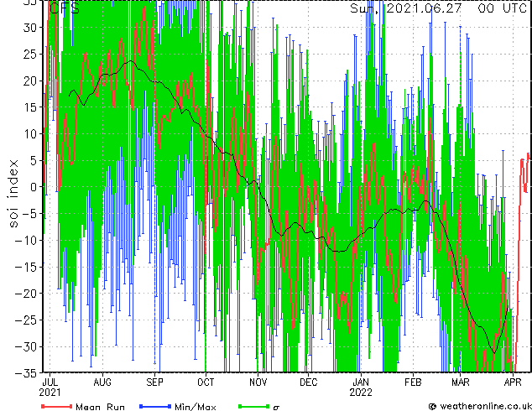Screen dimensions: 532x411
Task: Click the -10 y-axis value
Action: [25, 240]
